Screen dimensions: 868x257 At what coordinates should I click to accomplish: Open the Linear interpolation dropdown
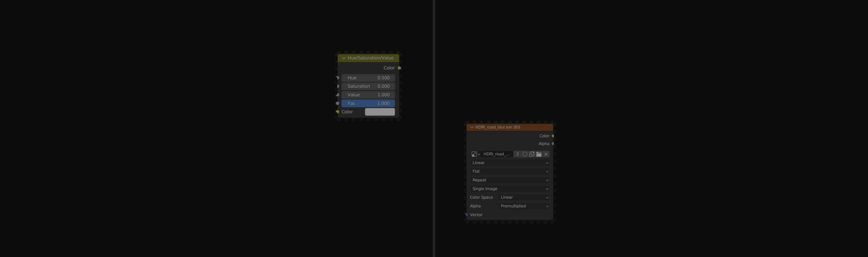pos(509,163)
